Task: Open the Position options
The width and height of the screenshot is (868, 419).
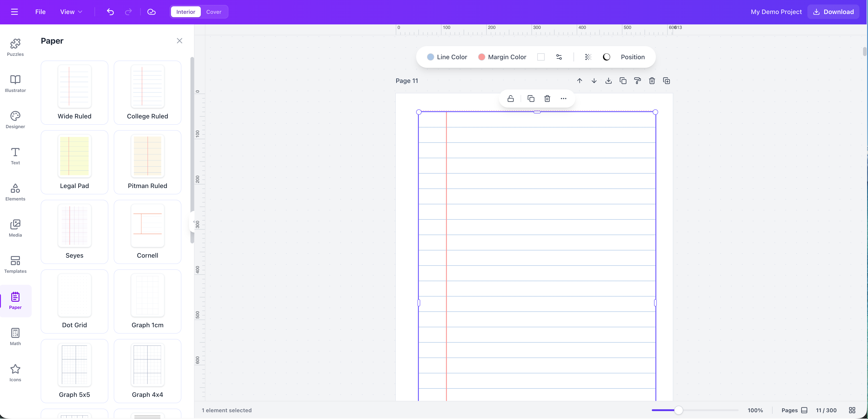Action: (x=633, y=57)
